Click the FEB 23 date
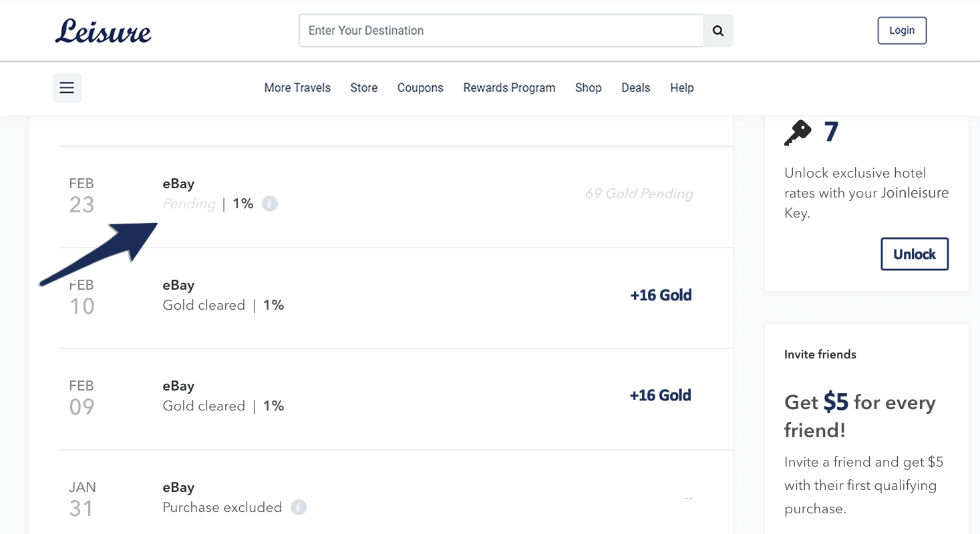The width and height of the screenshot is (980, 534). [x=81, y=195]
